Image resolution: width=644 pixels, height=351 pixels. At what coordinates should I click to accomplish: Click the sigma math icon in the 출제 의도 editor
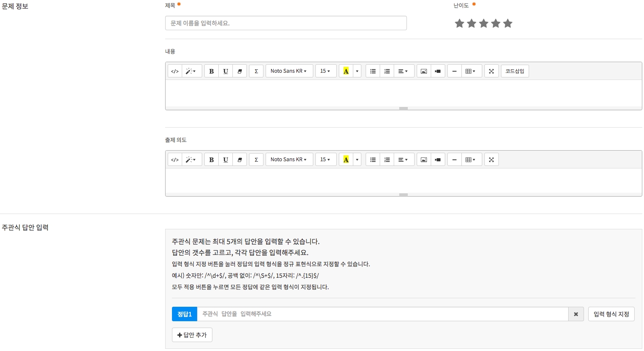click(x=256, y=160)
